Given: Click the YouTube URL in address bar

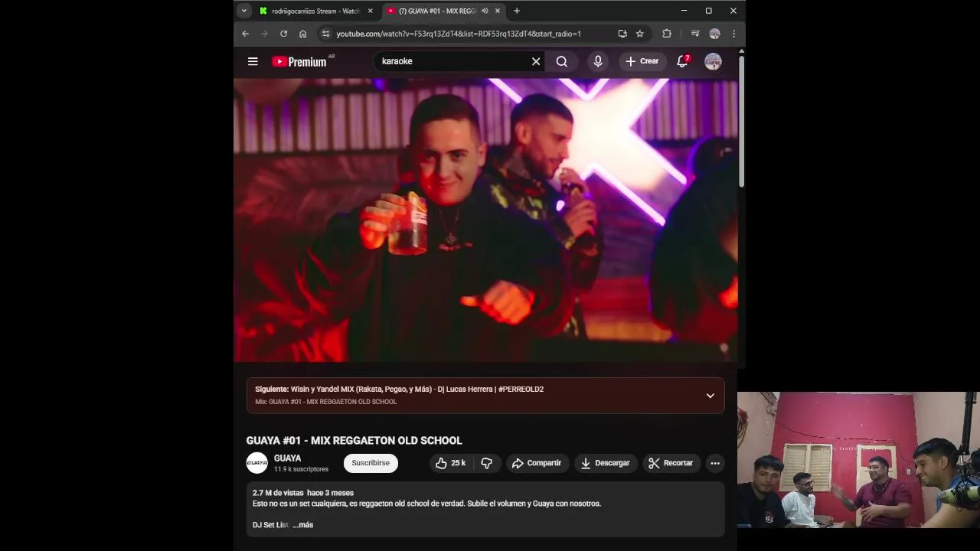Looking at the screenshot, I should pyautogui.click(x=459, y=34).
